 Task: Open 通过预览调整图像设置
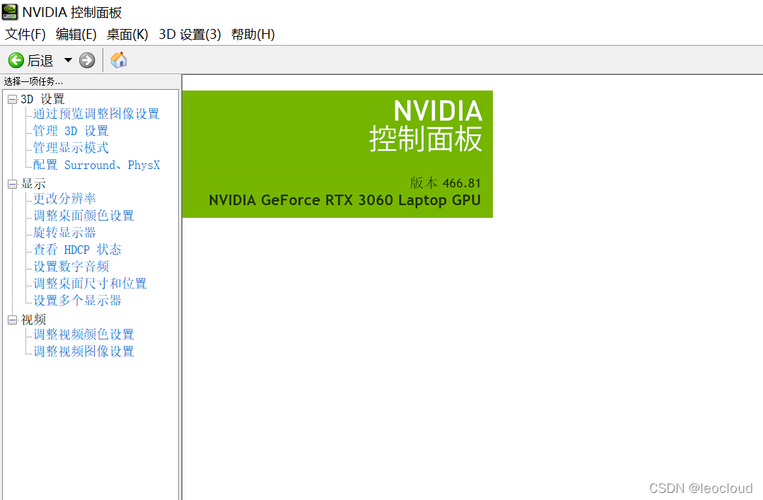[x=96, y=114]
